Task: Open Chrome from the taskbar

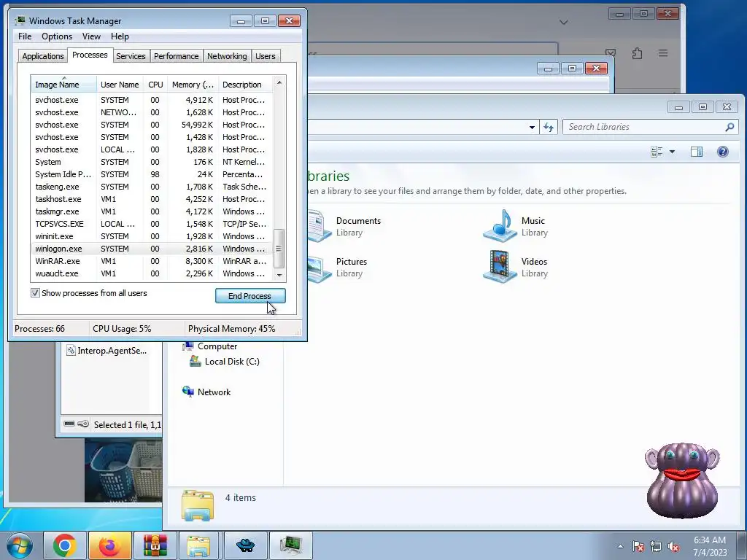Action: pos(64,545)
